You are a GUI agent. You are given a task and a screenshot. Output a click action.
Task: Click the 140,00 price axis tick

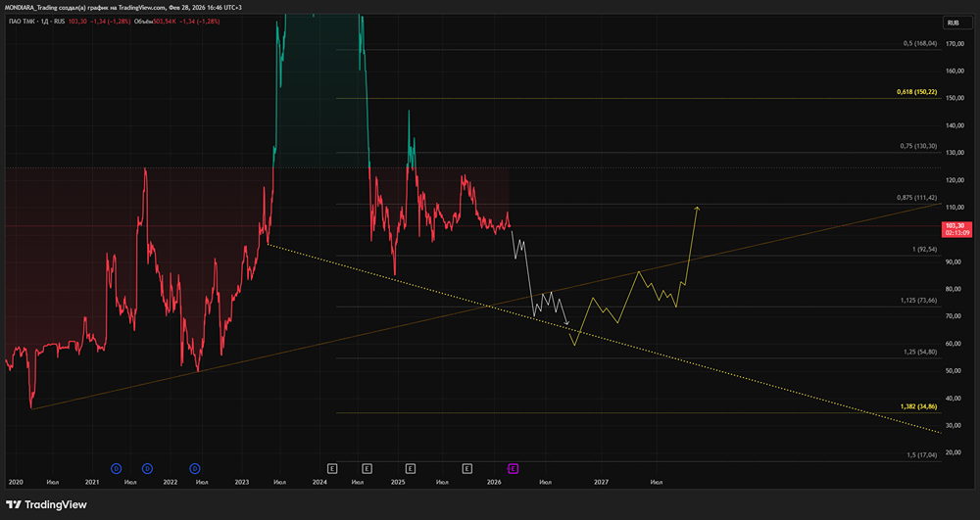coord(954,125)
